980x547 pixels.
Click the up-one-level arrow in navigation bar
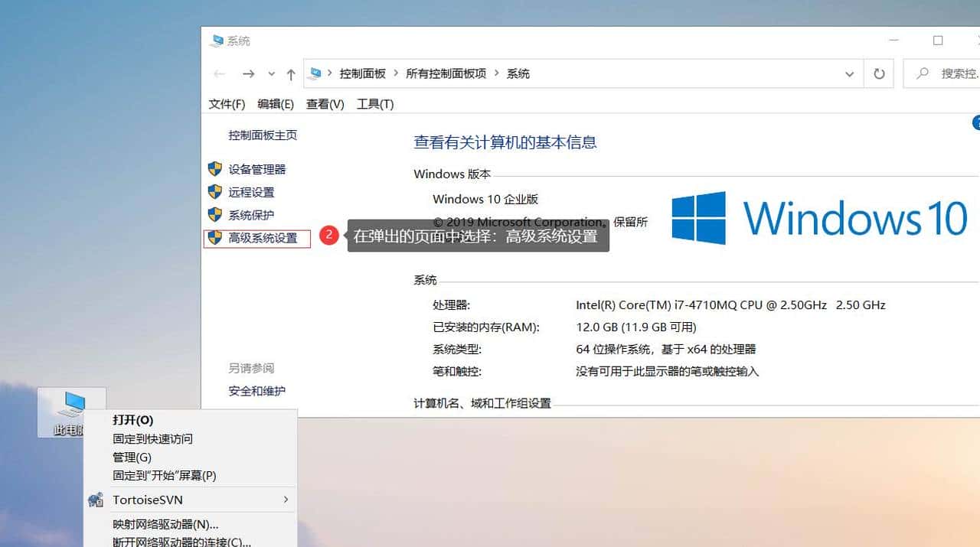291,73
